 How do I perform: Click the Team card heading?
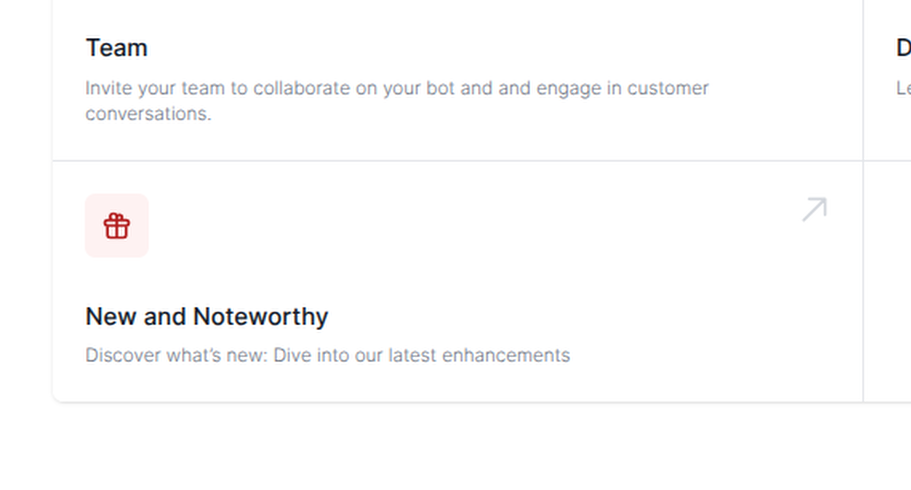point(116,48)
